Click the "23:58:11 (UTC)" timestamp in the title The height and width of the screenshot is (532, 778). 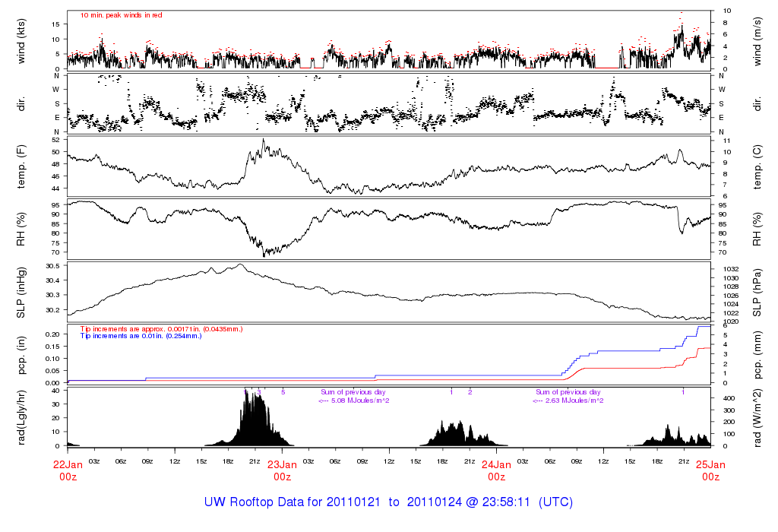[x=527, y=502]
